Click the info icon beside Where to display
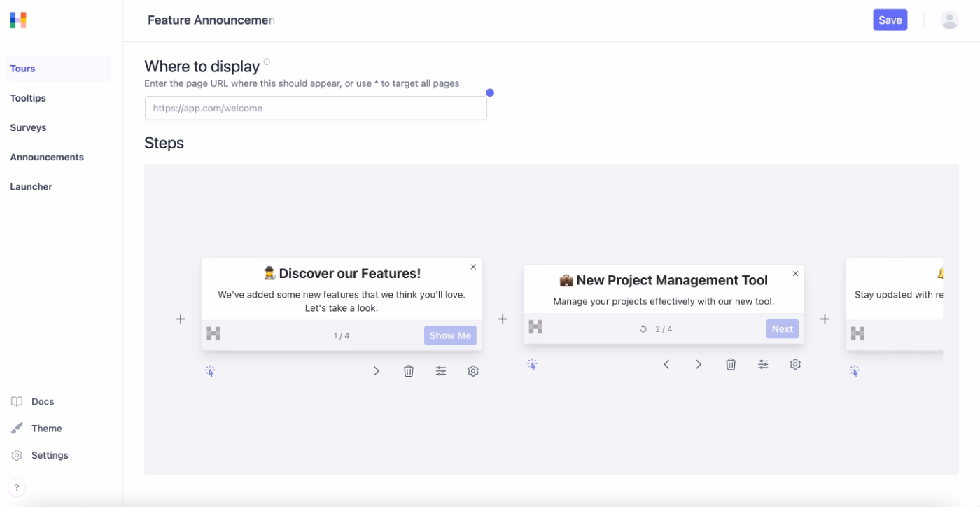Image resolution: width=980 pixels, height=507 pixels. point(267,62)
